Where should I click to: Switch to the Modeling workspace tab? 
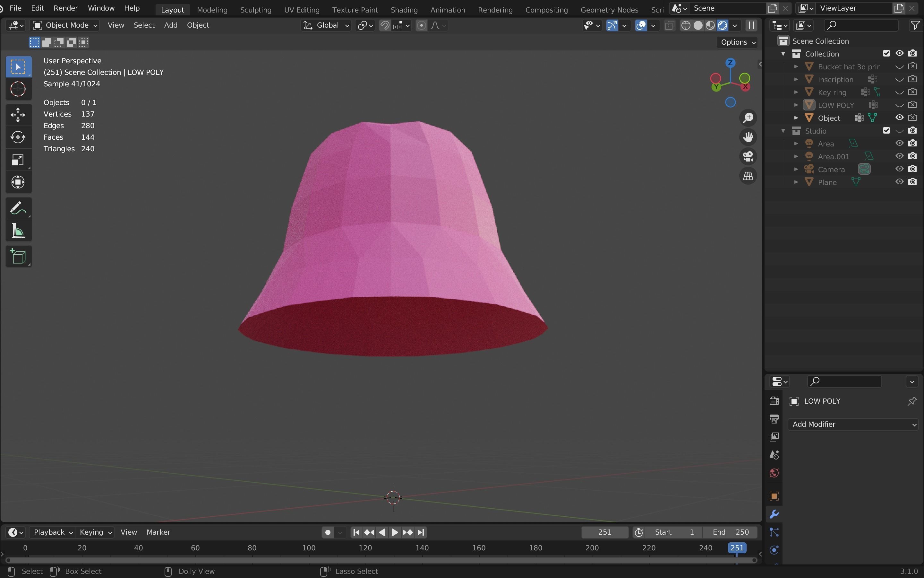[x=212, y=10]
